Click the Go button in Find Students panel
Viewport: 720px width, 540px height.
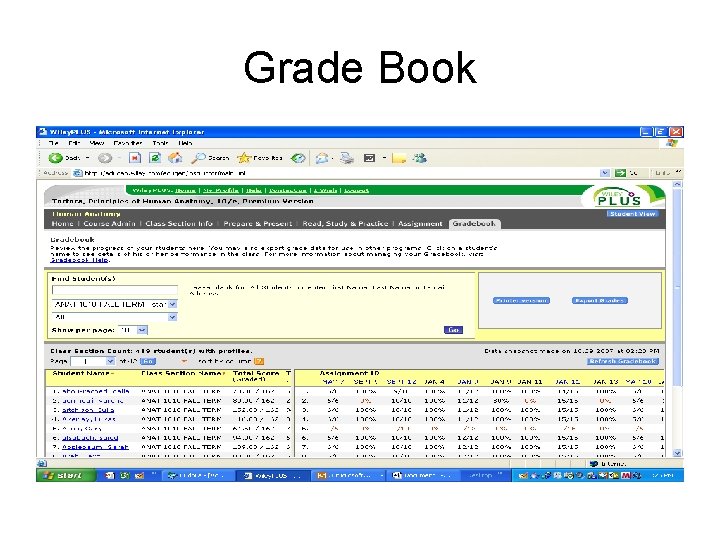(x=453, y=330)
